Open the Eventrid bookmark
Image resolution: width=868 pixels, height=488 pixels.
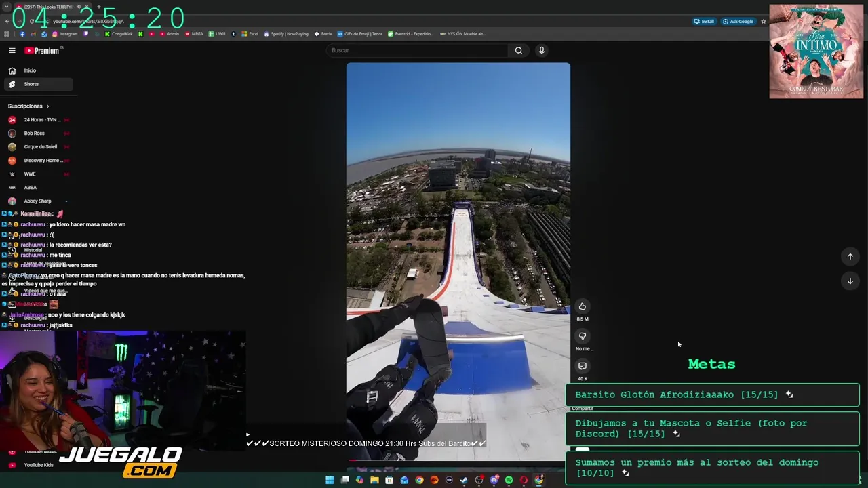pos(410,34)
